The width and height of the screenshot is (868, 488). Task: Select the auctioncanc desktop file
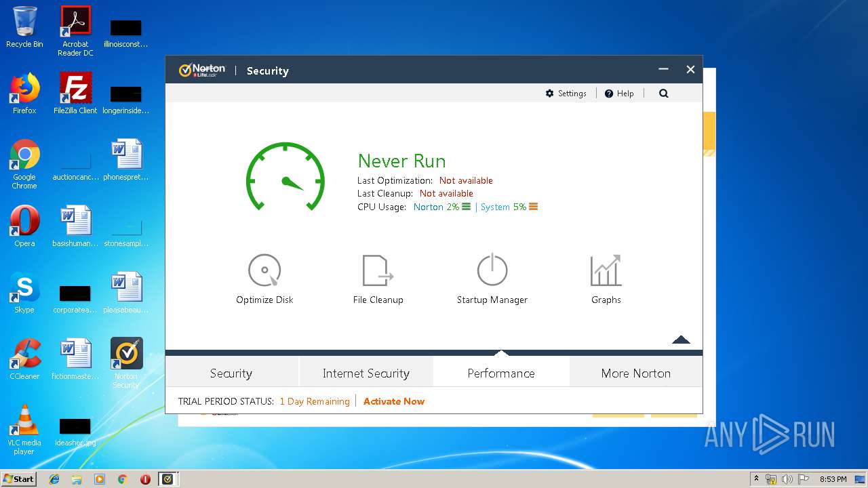coord(75,165)
